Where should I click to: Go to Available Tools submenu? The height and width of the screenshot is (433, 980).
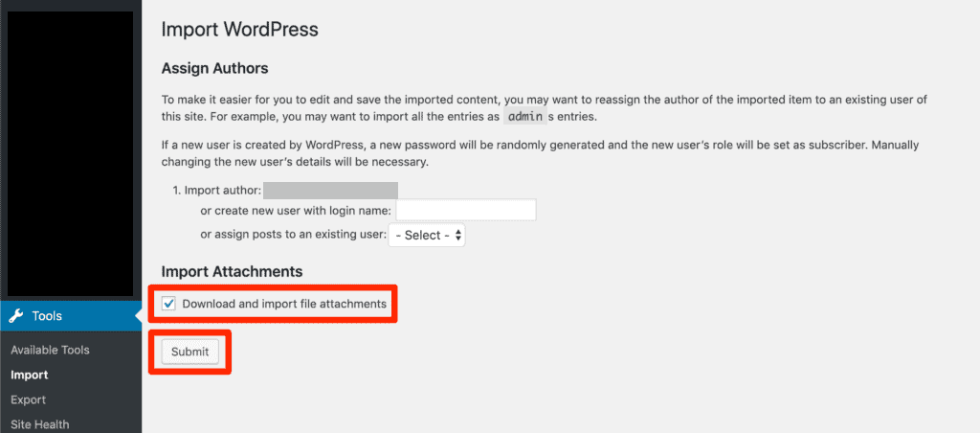click(50, 350)
